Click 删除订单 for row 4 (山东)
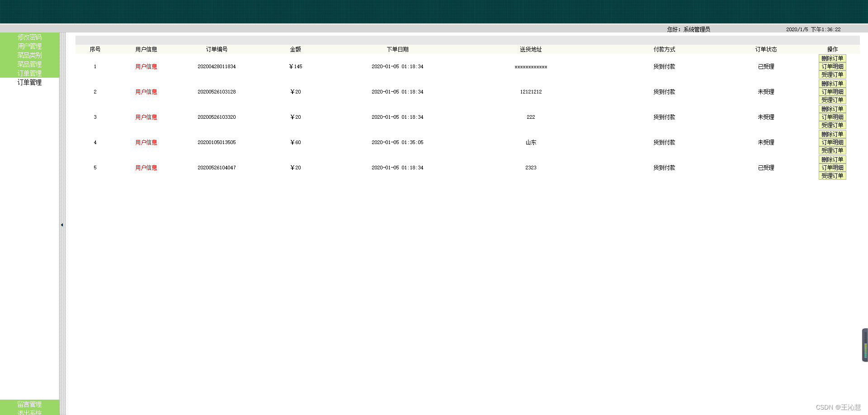The height and width of the screenshot is (415, 868). 832,134
